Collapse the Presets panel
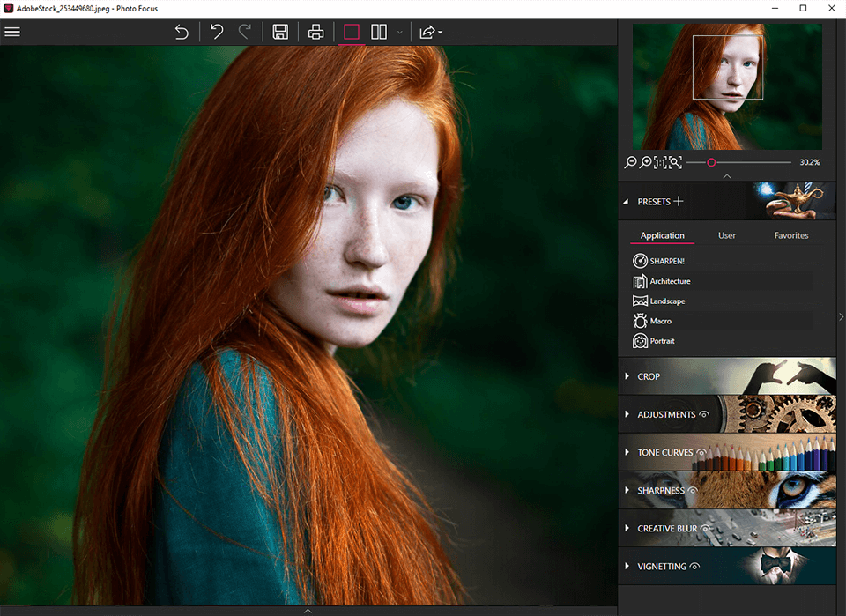Image resolution: width=846 pixels, height=616 pixels. 626,201
